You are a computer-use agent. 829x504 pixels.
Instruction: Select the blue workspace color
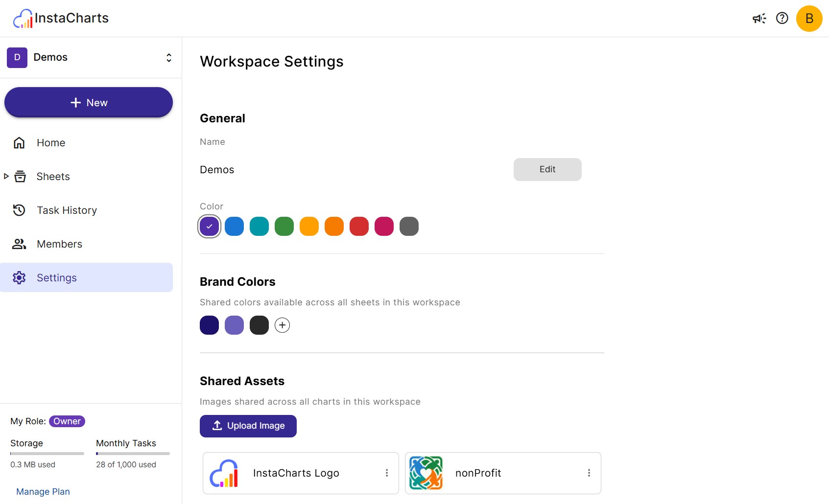tap(234, 226)
